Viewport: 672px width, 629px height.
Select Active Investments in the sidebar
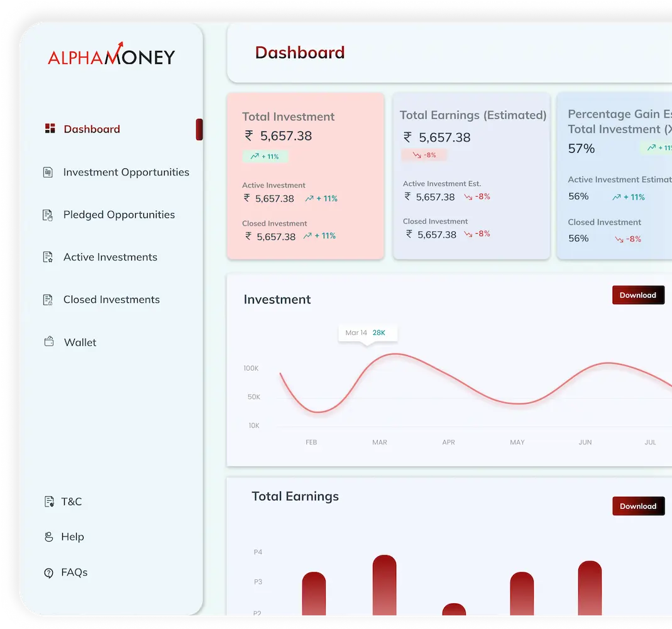pyautogui.click(x=110, y=257)
